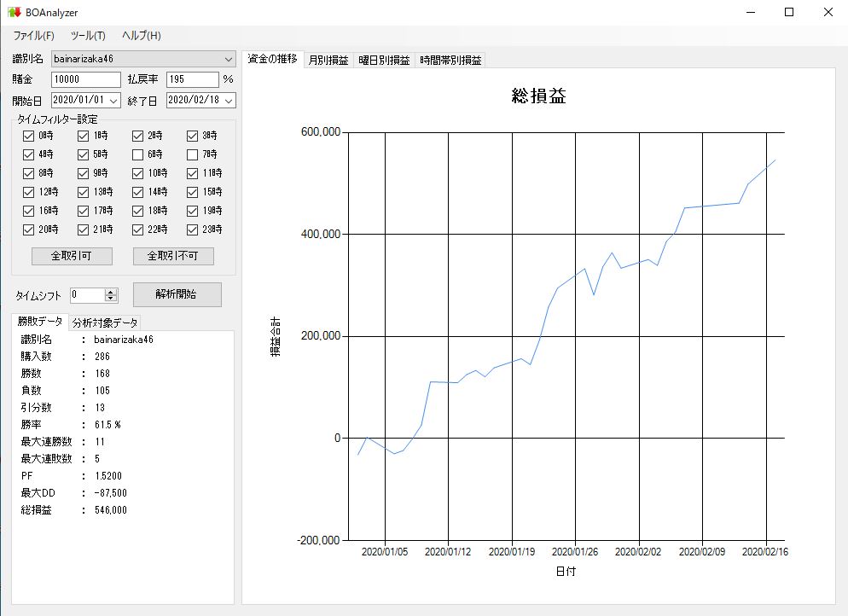Switch to the 曜日別損益 tab

(384, 60)
